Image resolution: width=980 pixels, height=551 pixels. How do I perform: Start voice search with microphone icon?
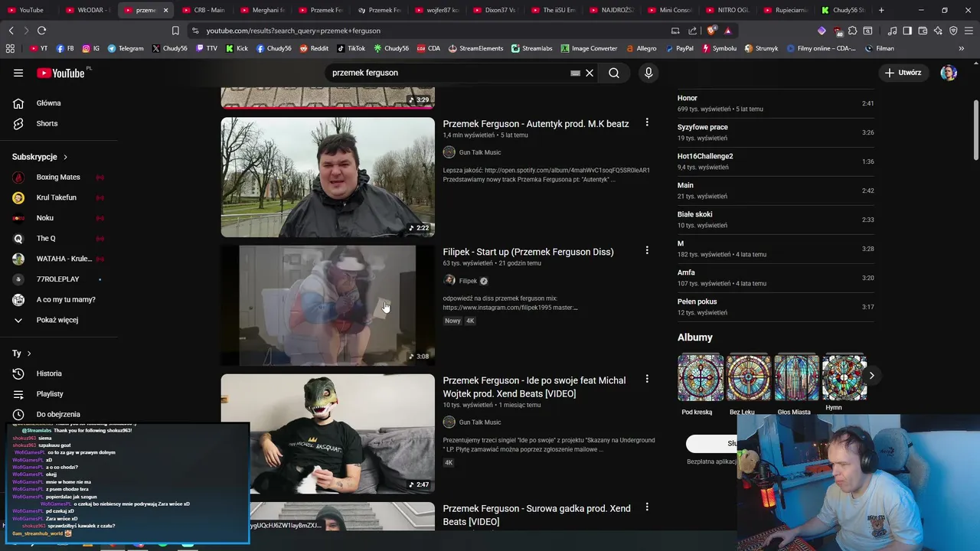tap(648, 73)
